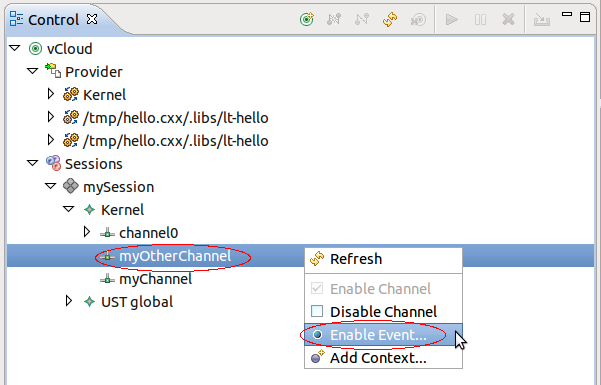
Task: Tick the Enable Channel checkbox icon
Action: pyautogui.click(x=317, y=288)
